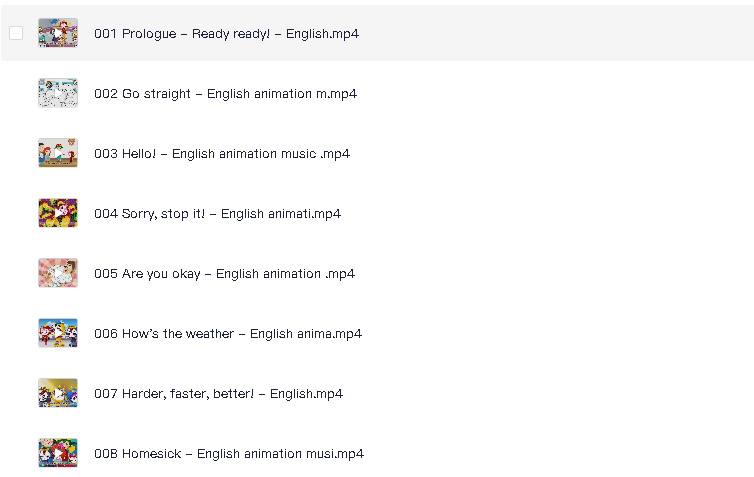
Task: Open the 008 Homesick video thumbnail
Action: coord(58,453)
